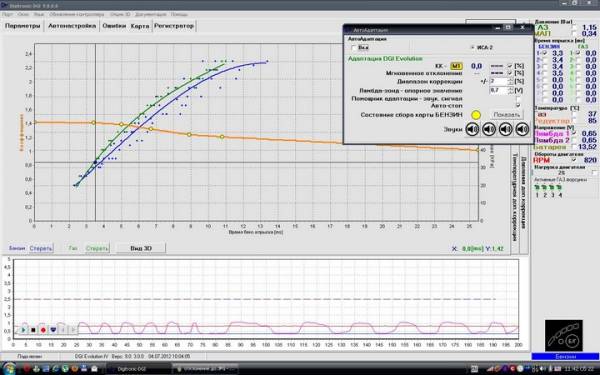
Task: Play the second speaker sound icon
Action: pos(489,129)
